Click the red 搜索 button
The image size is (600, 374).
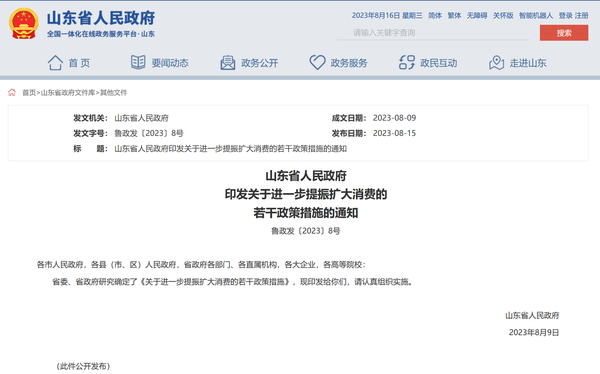(x=564, y=33)
